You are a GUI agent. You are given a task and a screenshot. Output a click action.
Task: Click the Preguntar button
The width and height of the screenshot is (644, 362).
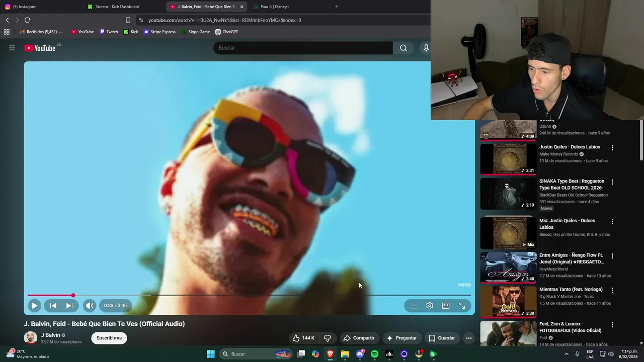pyautogui.click(x=401, y=338)
